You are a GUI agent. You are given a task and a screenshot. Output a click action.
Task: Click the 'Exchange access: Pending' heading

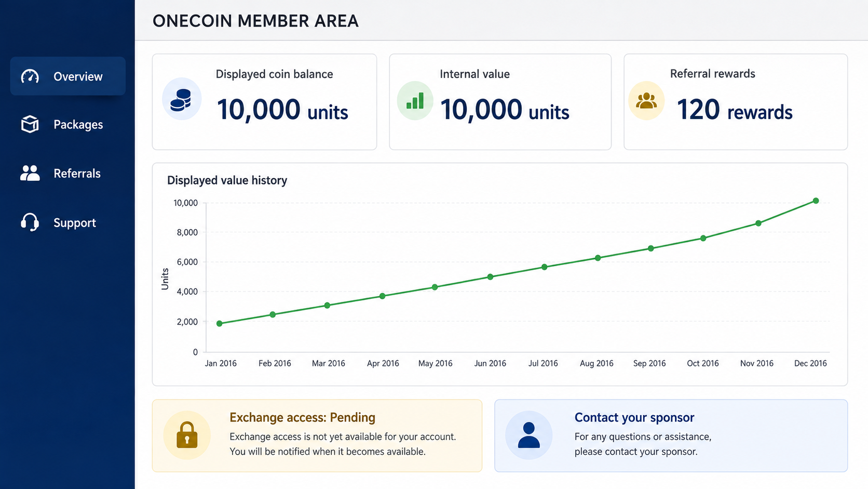[302, 417]
